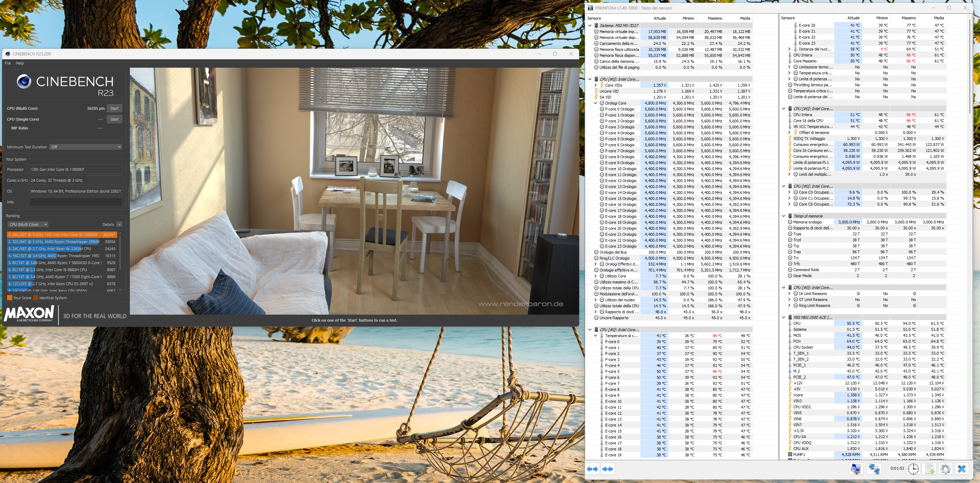Close the sensors with the blue X icon
The height and width of the screenshot is (483, 980).
point(962,469)
